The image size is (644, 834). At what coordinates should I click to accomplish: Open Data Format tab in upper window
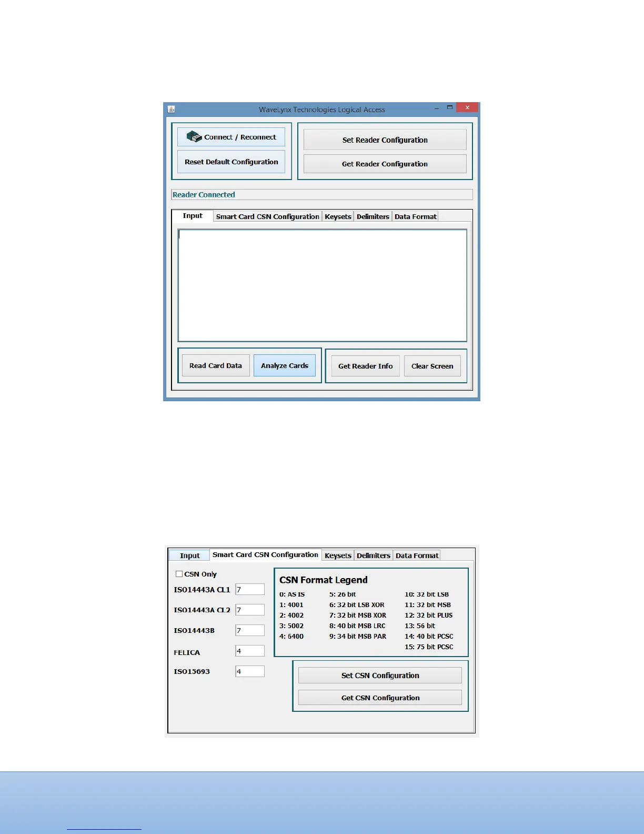point(415,216)
